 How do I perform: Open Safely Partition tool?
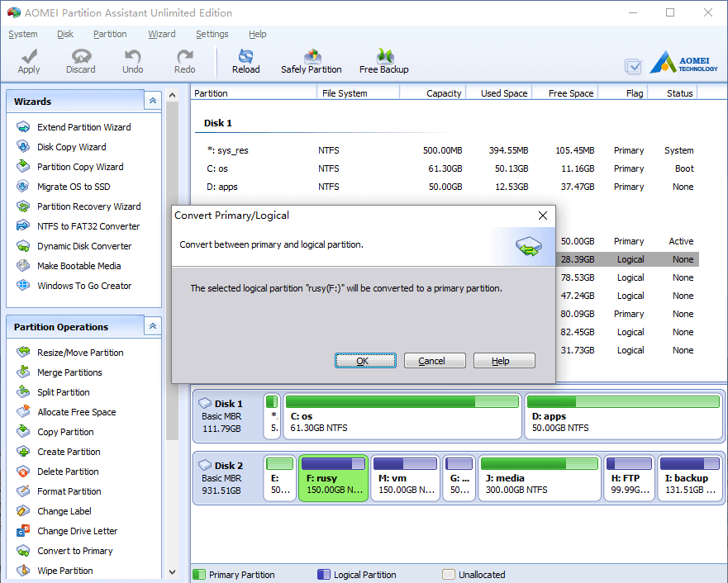point(311,62)
